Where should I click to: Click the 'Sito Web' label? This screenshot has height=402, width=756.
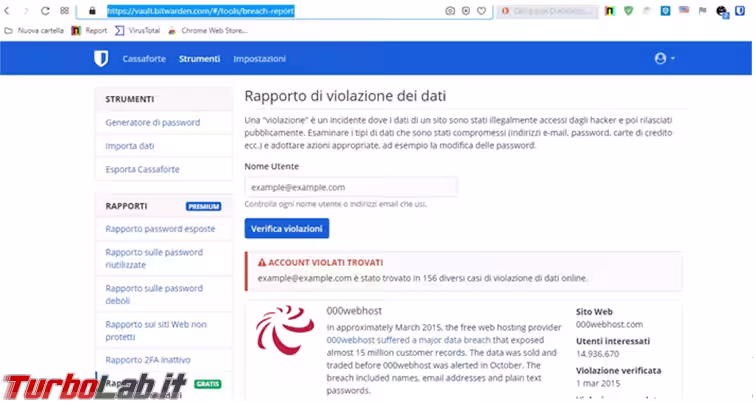594,312
